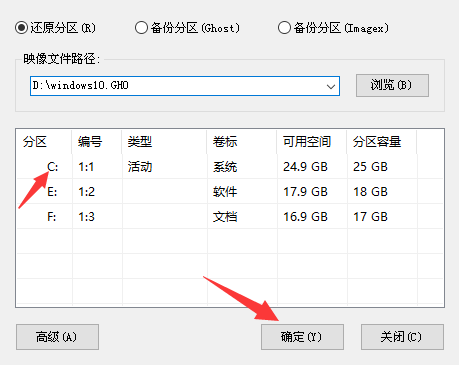The height and width of the screenshot is (365, 459).
Task: Click the 16.9 GB free space value
Action: (305, 217)
